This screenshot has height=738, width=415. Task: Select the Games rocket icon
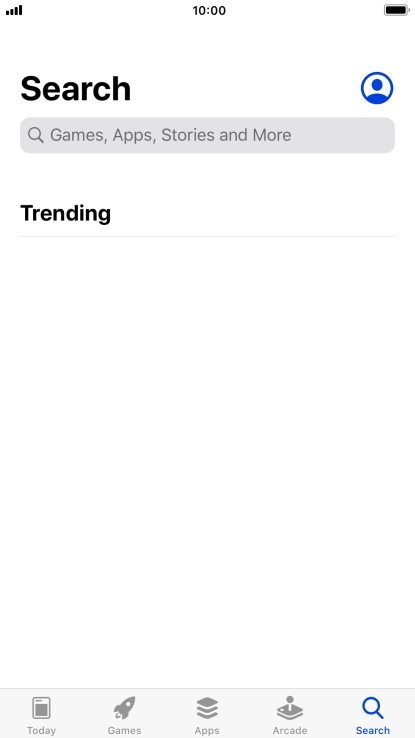pyautogui.click(x=124, y=708)
